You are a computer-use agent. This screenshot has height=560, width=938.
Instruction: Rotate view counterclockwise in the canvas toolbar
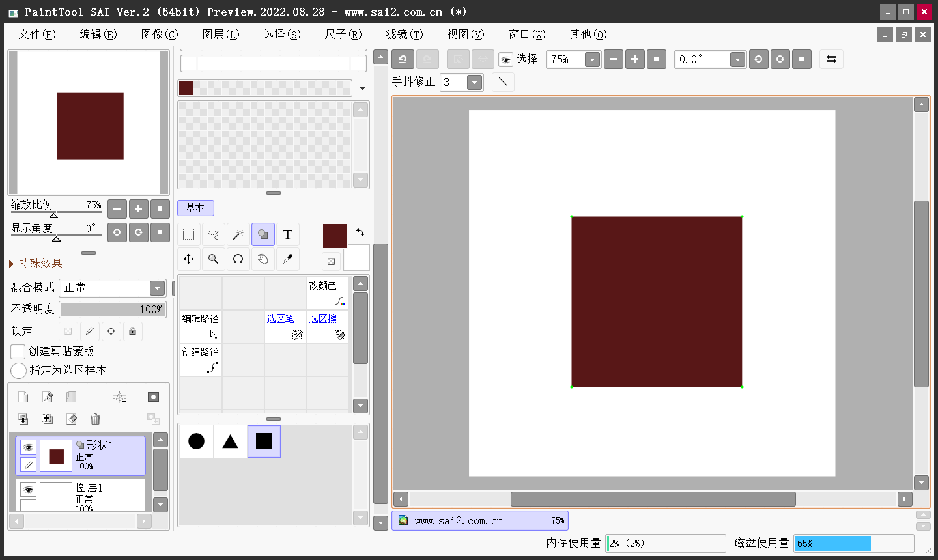pyautogui.click(x=758, y=59)
